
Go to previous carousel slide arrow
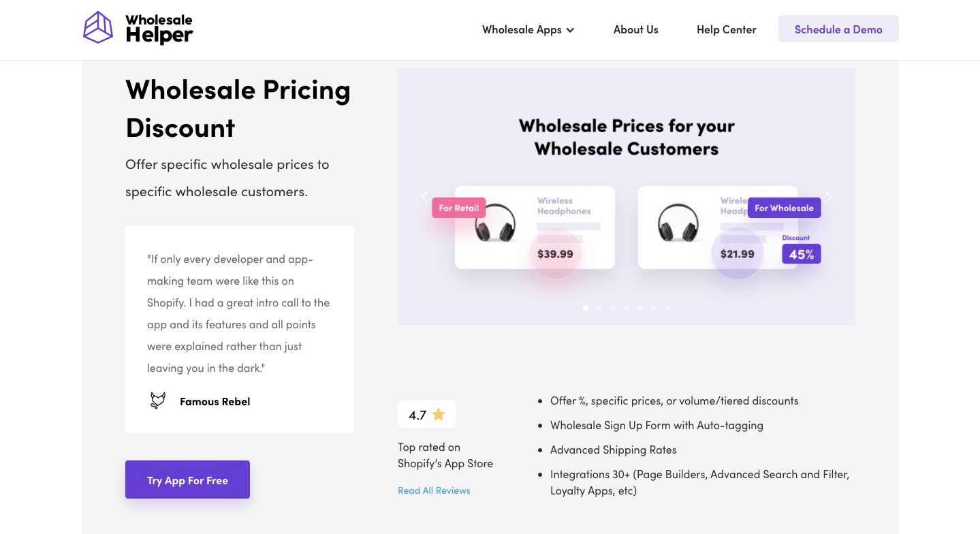pyautogui.click(x=424, y=197)
